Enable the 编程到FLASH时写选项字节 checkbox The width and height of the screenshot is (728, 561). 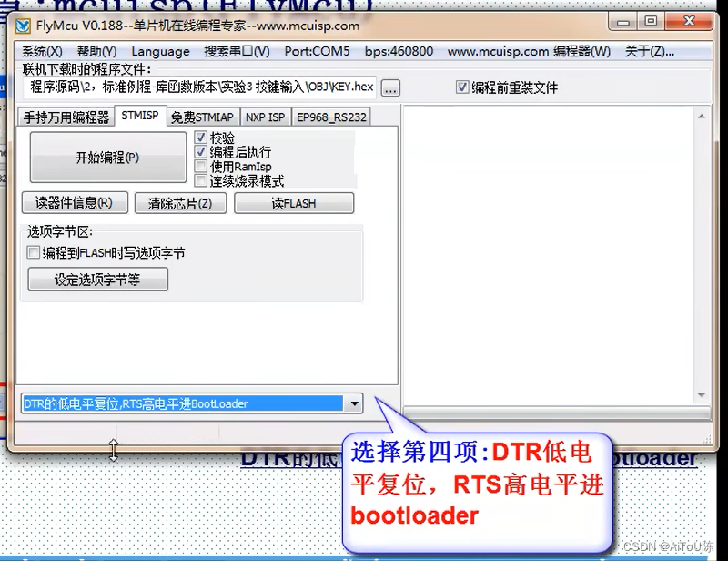click(x=34, y=252)
